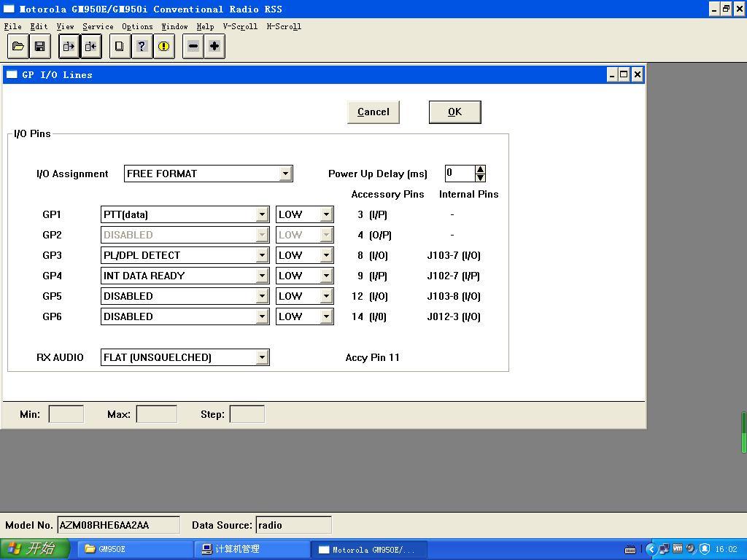Expand hidden tray icons arrow
The height and width of the screenshot is (560, 747).
(651, 550)
